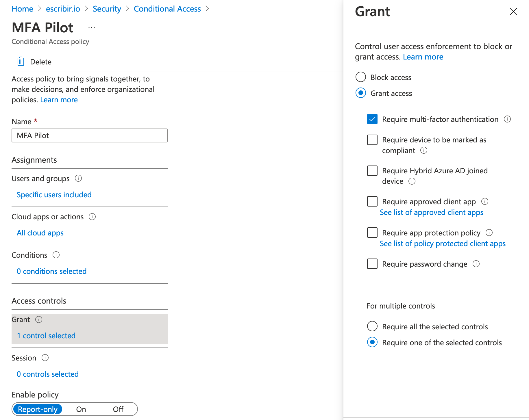Click the info icon beside Cloud apps or actions

[92, 217]
